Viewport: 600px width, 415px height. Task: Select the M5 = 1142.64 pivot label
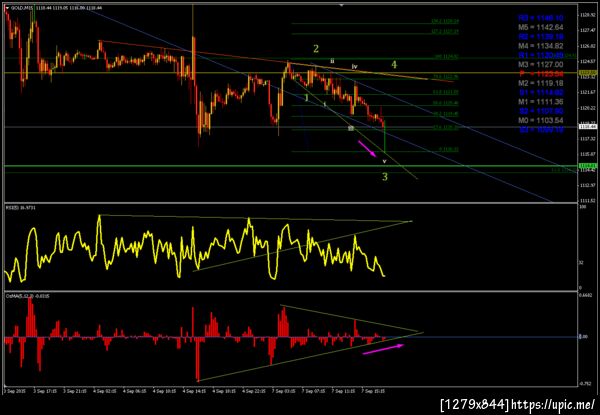pos(541,28)
